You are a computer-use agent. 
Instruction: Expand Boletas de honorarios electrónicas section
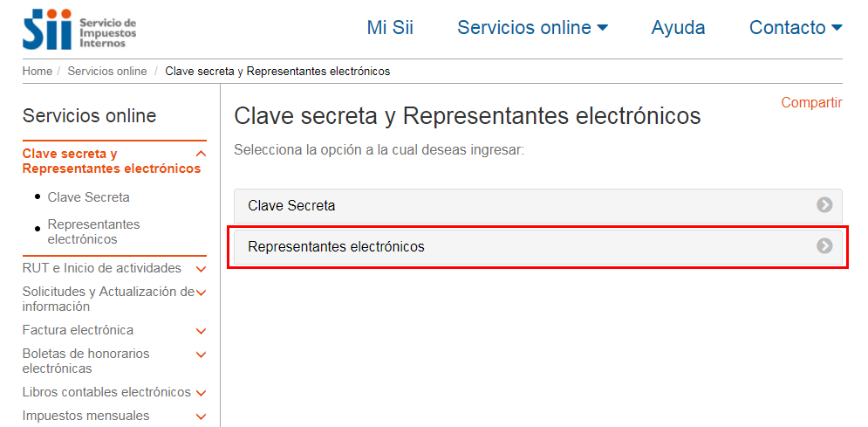pyautogui.click(x=201, y=355)
